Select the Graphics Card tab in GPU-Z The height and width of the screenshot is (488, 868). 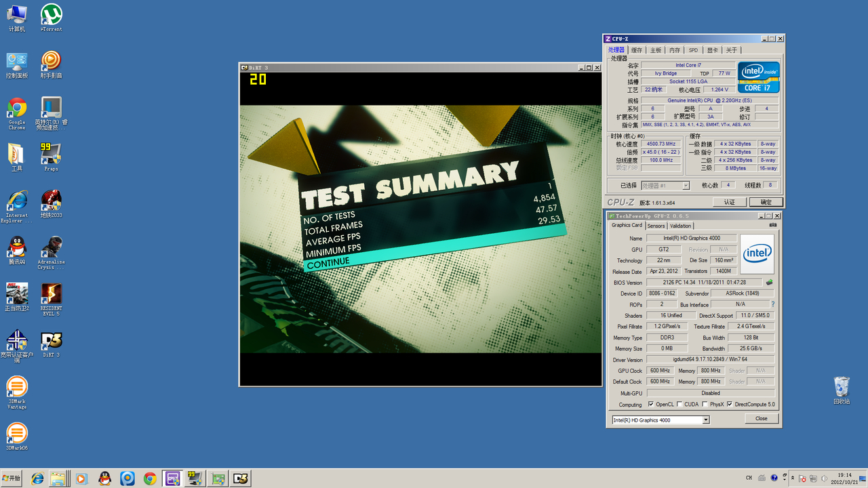[x=627, y=225]
